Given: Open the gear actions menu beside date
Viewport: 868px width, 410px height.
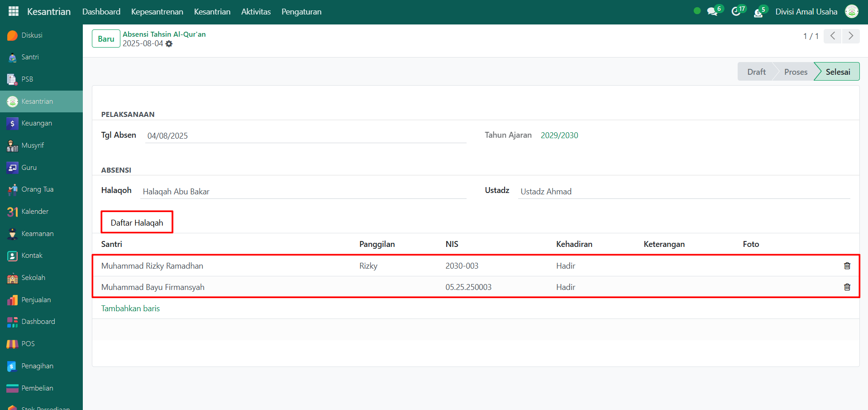Looking at the screenshot, I should (169, 44).
